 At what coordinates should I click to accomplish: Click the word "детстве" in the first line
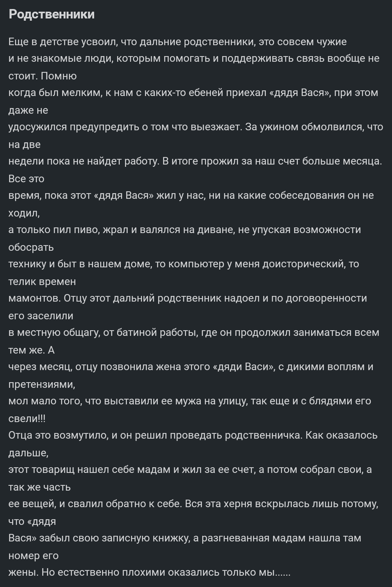tap(59, 41)
